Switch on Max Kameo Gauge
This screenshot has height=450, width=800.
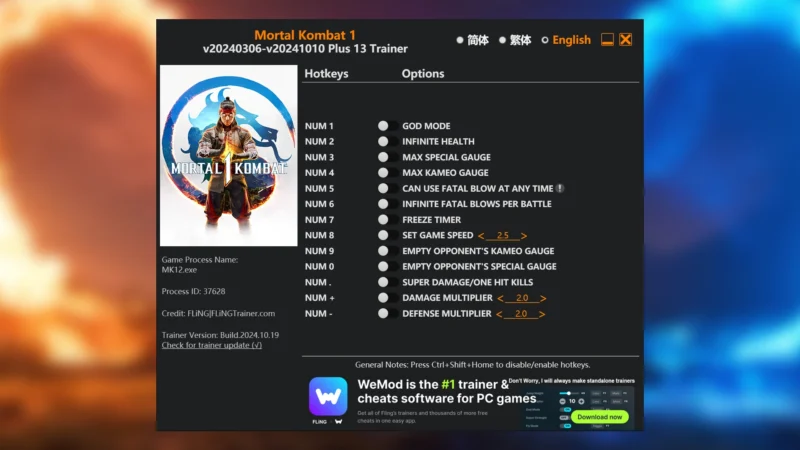coord(388,172)
